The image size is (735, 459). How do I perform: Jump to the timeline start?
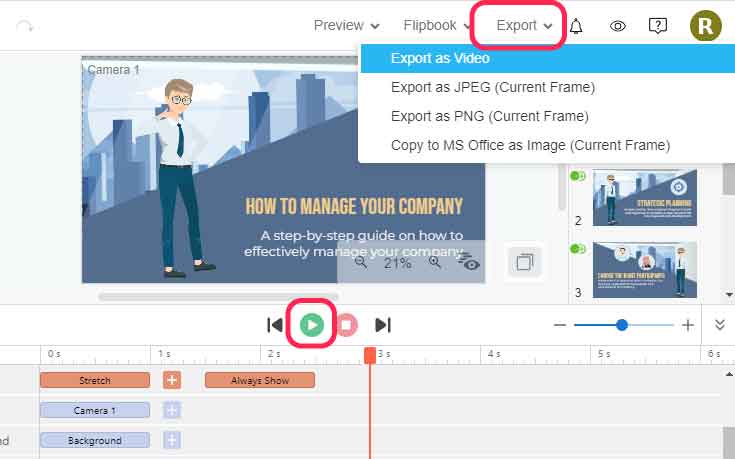[275, 324]
